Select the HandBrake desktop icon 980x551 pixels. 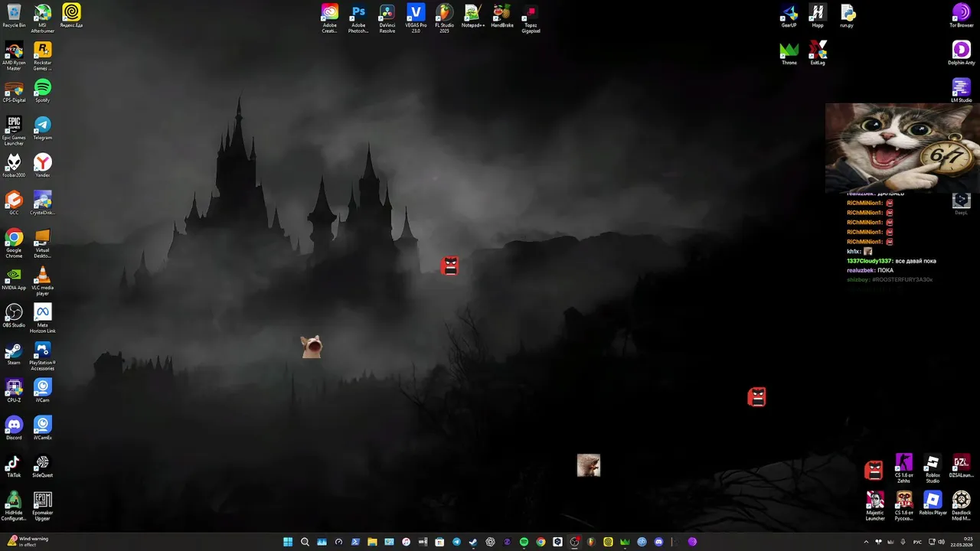pos(502,16)
